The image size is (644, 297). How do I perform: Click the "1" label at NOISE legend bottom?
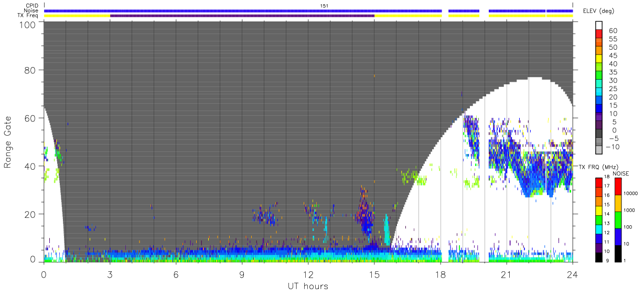[x=624, y=260]
